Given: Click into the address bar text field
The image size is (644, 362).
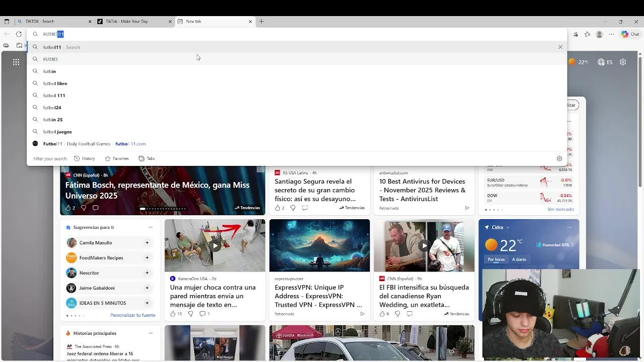Looking at the screenshot, I should 297,34.
